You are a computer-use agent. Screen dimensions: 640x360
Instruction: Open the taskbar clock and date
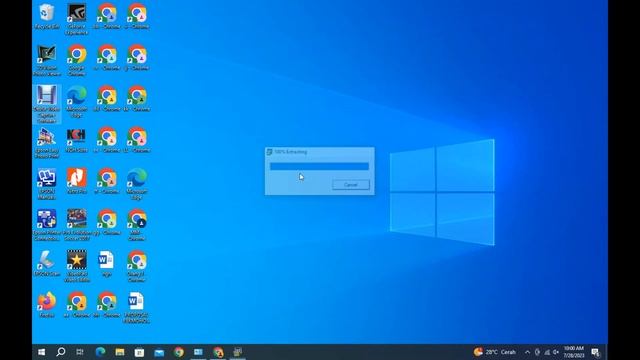574,352
